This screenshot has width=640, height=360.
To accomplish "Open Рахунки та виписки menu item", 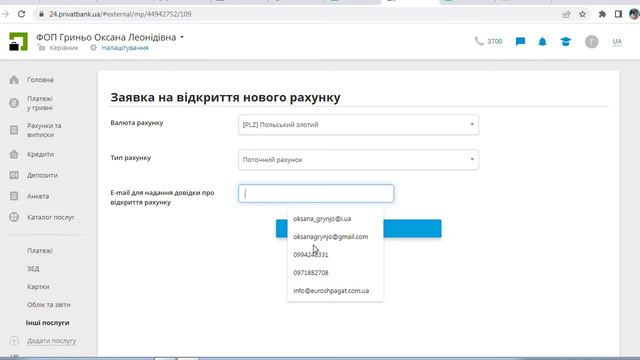I will (44, 130).
